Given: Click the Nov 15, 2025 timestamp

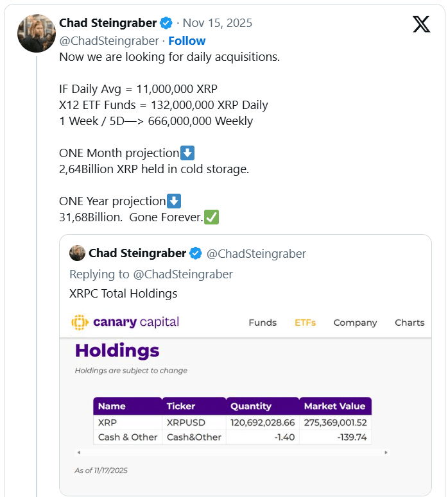Looking at the screenshot, I should point(218,23).
